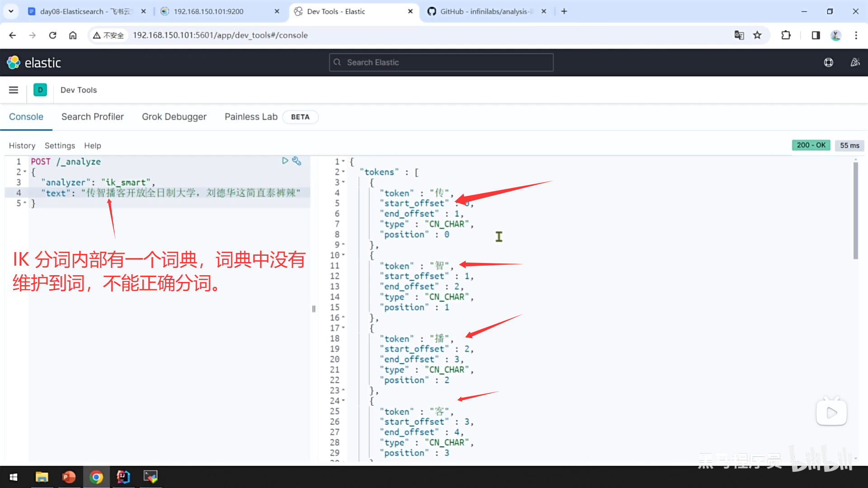Viewport: 868px width, 488px height.
Task: Toggle the browser side panel
Action: pos(816,35)
